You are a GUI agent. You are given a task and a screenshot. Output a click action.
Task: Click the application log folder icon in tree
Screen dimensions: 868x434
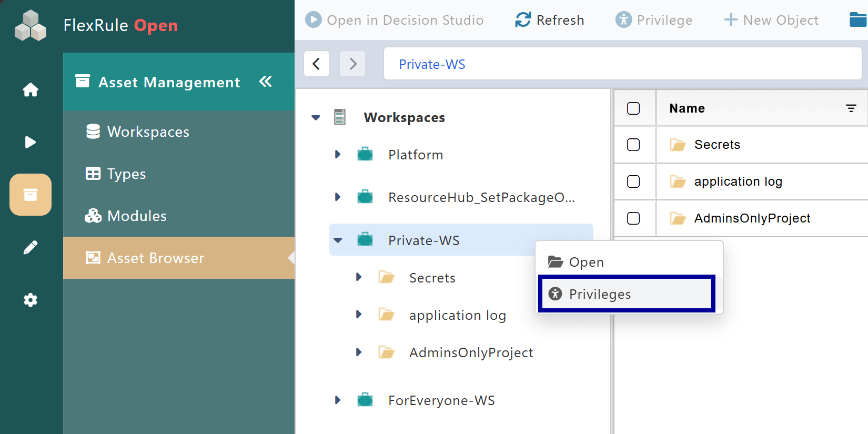tap(387, 315)
